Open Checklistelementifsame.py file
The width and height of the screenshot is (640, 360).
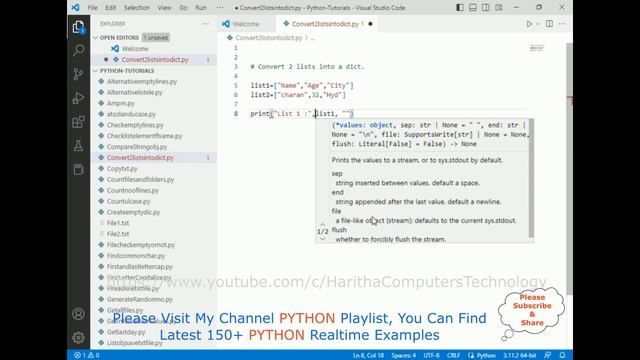(144, 136)
